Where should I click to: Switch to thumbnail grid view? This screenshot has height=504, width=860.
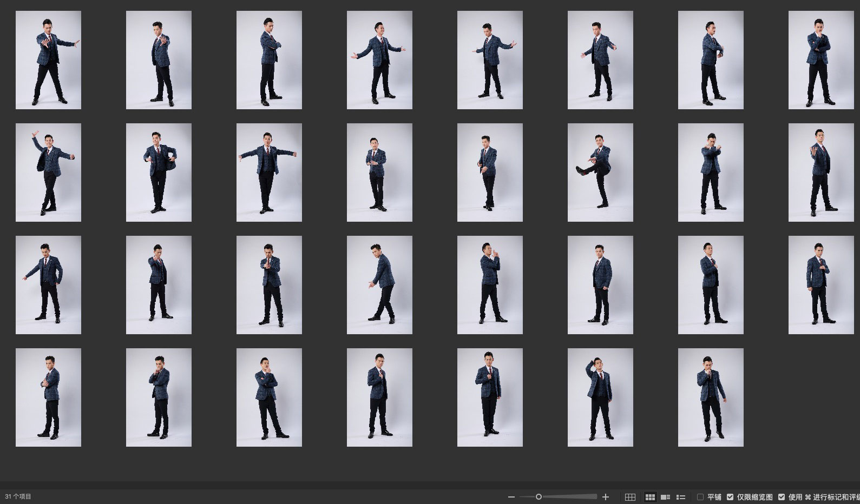coord(650,497)
